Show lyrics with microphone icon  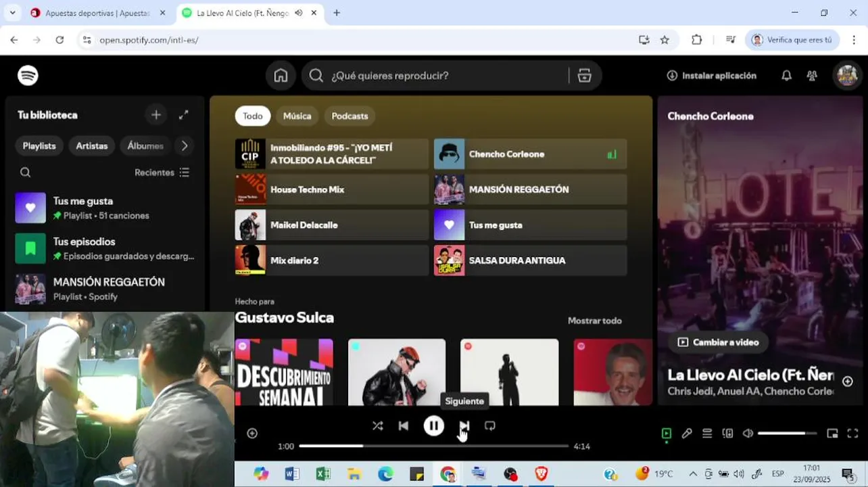(x=687, y=434)
